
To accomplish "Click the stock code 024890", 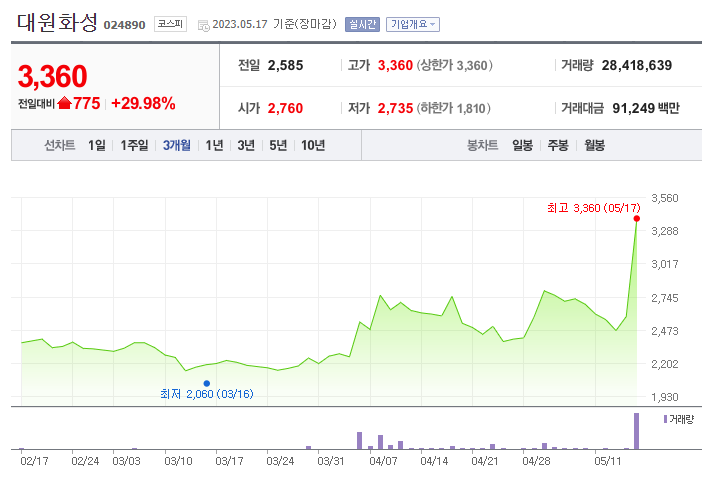I will (x=124, y=25).
